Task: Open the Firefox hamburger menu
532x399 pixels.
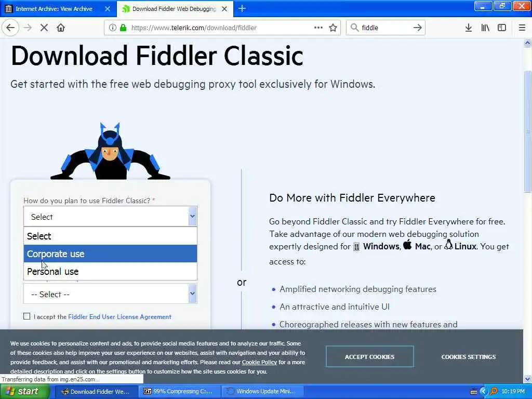Action: pos(522,28)
